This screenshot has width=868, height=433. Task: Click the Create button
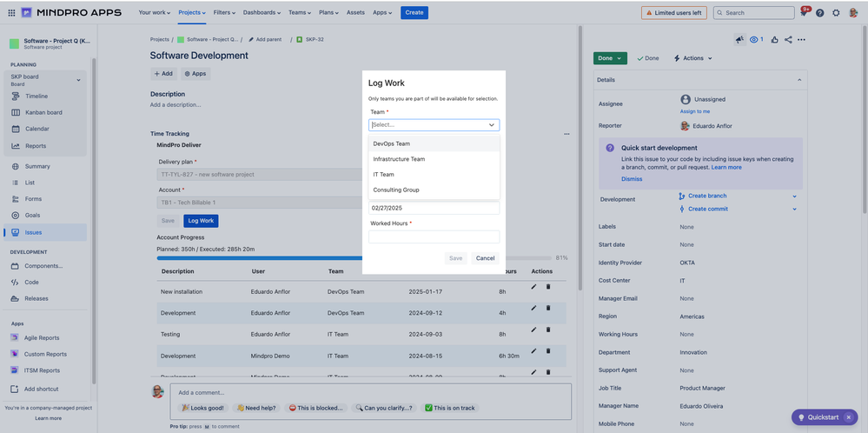[414, 13]
